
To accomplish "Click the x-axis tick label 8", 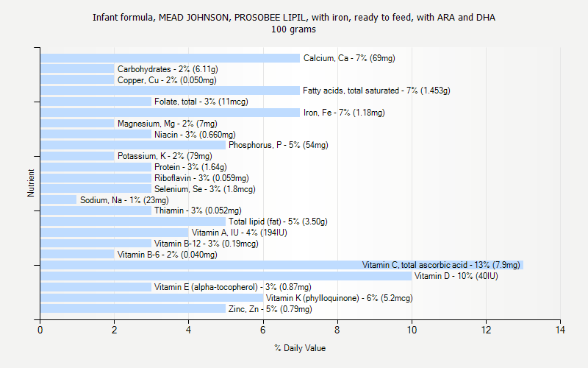I will click(x=337, y=330).
